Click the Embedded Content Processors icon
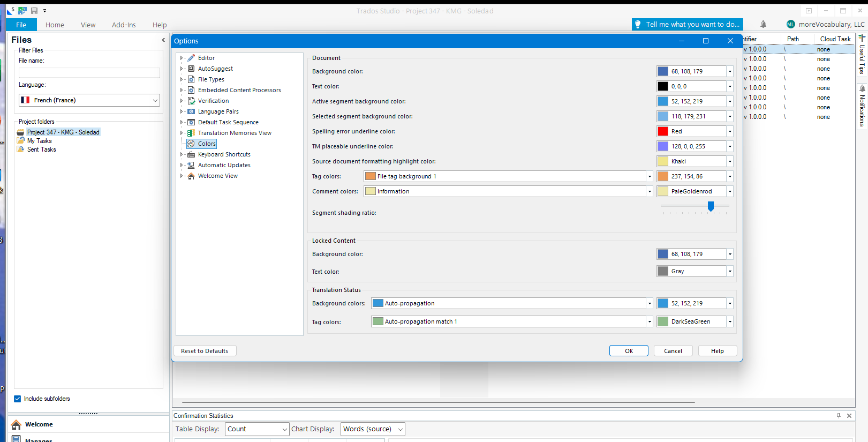Viewport: 868px width, 442px height. (191, 90)
